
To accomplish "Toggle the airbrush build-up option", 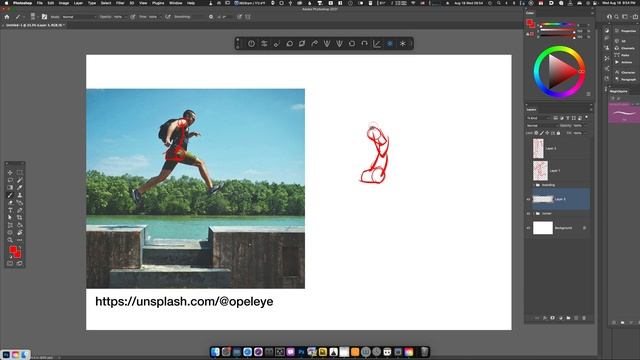I will (x=168, y=17).
